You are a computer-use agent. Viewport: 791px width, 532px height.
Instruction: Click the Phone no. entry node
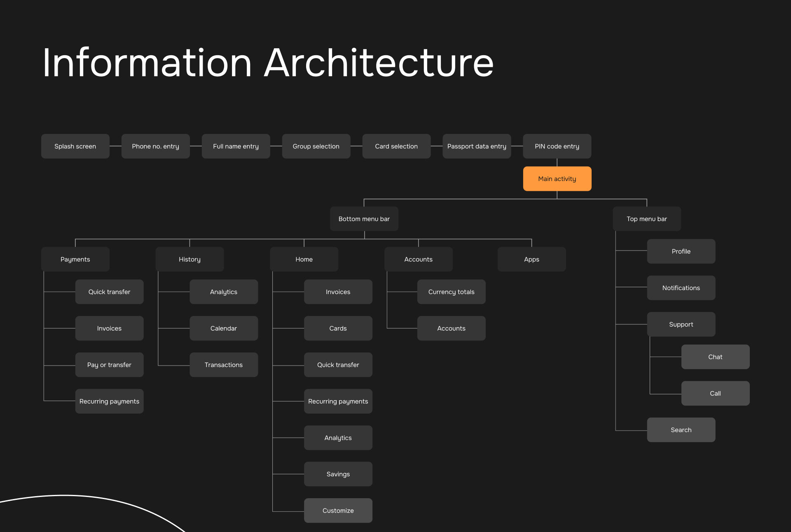[x=155, y=146]
